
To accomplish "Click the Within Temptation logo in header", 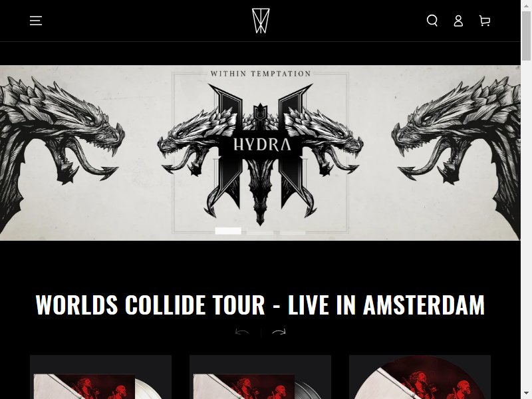I will (261, 21).
